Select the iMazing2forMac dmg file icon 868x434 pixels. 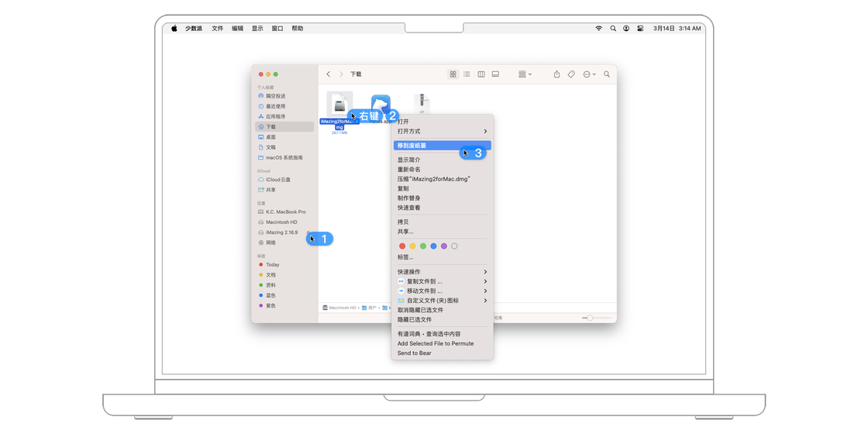(x=339, y=105)
